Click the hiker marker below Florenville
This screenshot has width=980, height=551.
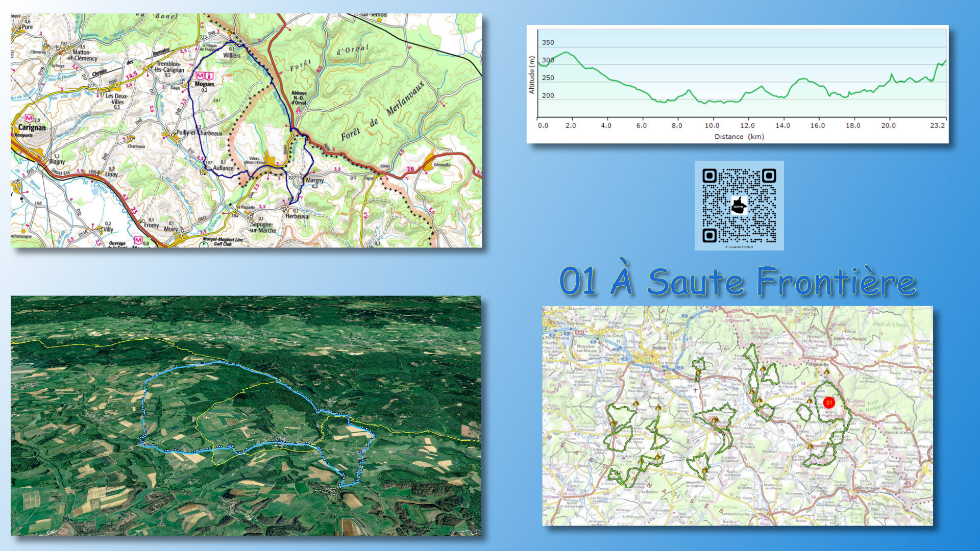tap(826, 372)
